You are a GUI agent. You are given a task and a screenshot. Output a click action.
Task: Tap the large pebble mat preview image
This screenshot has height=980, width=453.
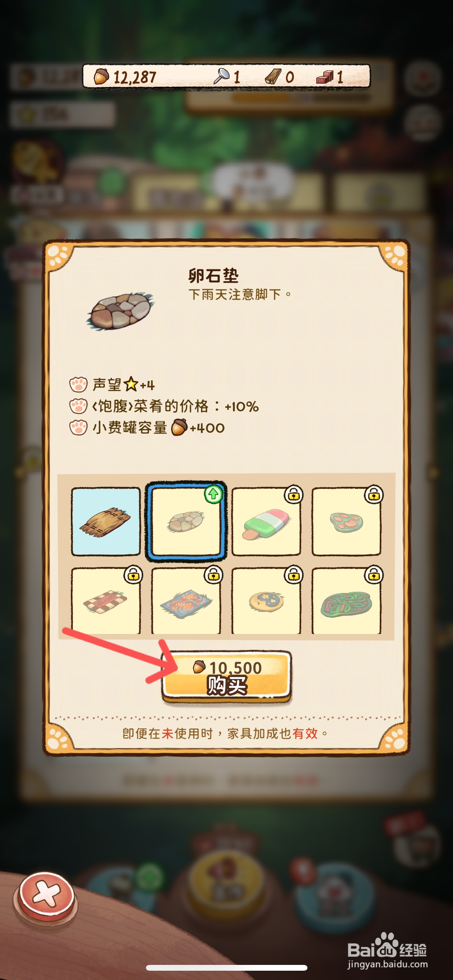coord(121,312)
